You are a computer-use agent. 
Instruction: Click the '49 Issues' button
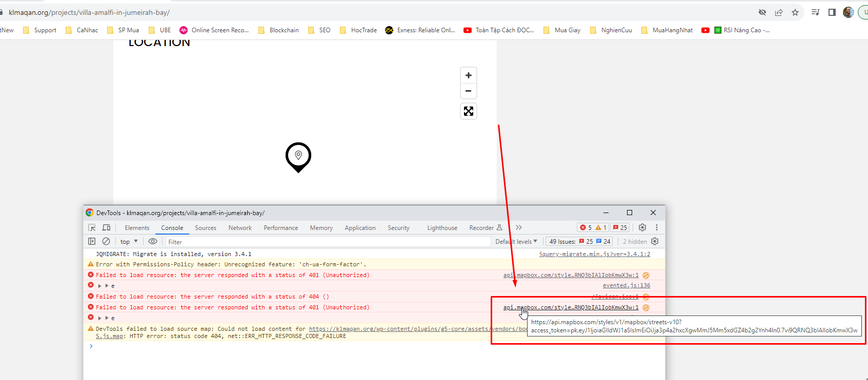click(579, 242)
